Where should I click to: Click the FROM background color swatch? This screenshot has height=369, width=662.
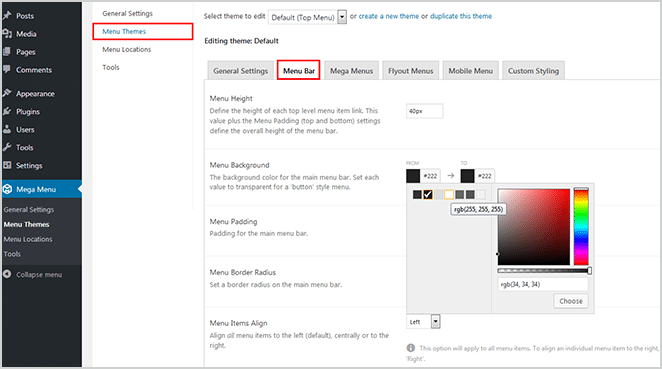(x=413, y=176)
